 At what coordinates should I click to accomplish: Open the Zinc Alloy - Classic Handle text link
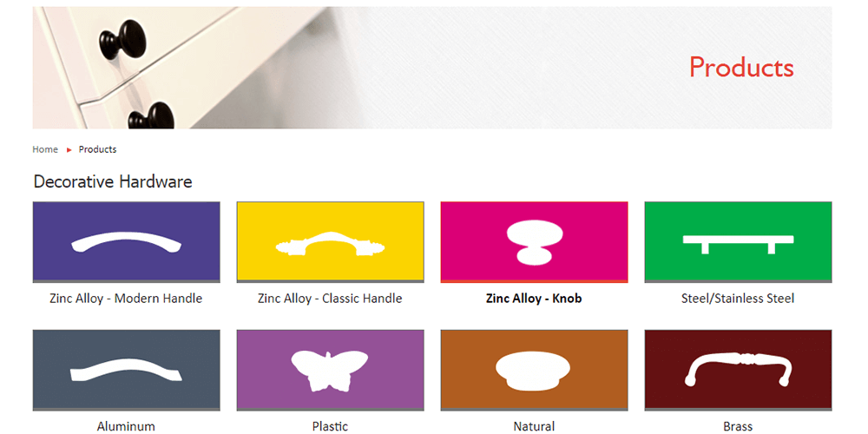[330, 299]
